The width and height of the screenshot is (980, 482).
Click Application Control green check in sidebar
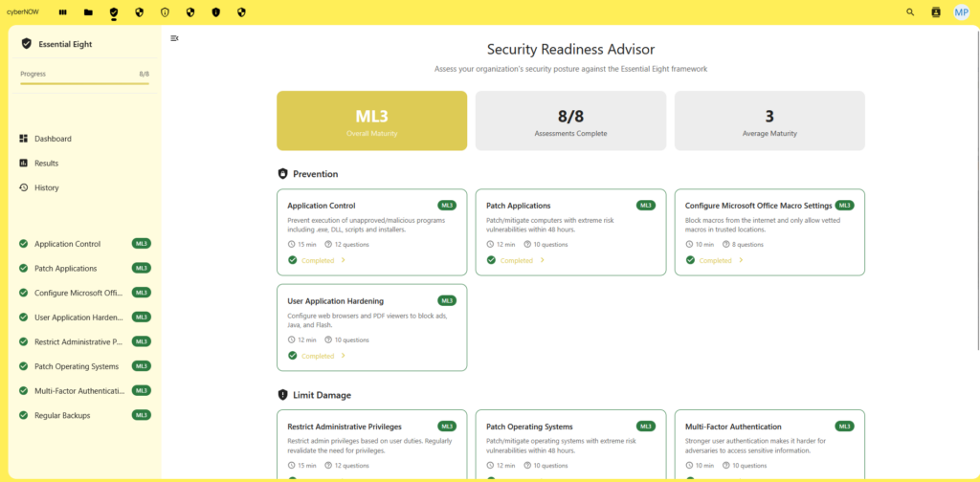pyautogui.click(x=23, y=244)
